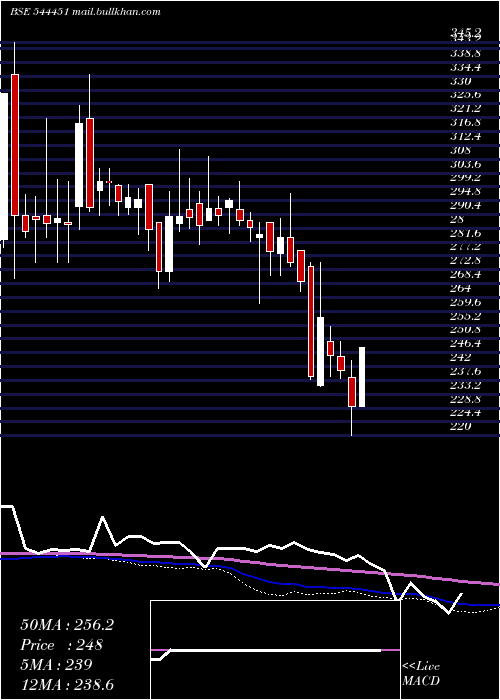
Task: Click the 338.8 price axis label
Action: coord(466,54)
